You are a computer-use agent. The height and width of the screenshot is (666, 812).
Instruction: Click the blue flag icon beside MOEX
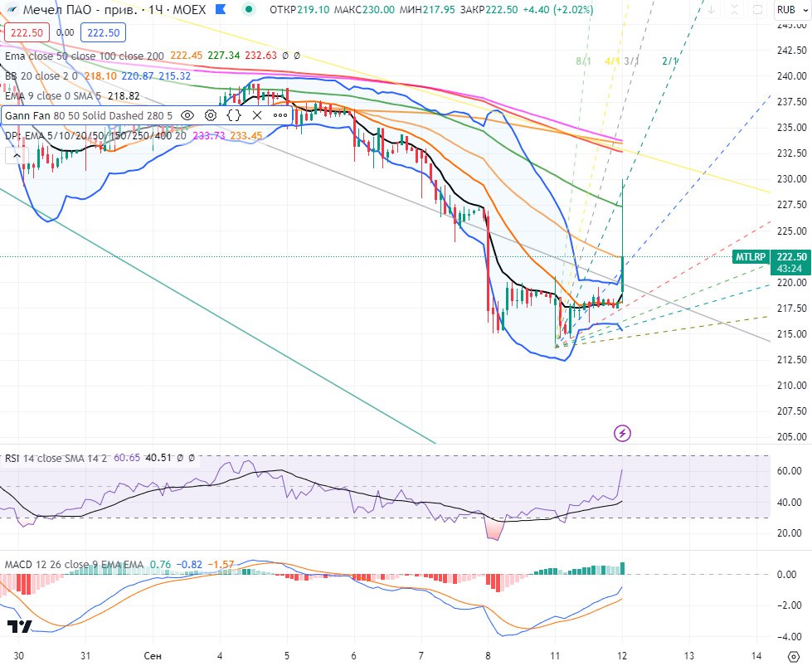tap(219, 11)
